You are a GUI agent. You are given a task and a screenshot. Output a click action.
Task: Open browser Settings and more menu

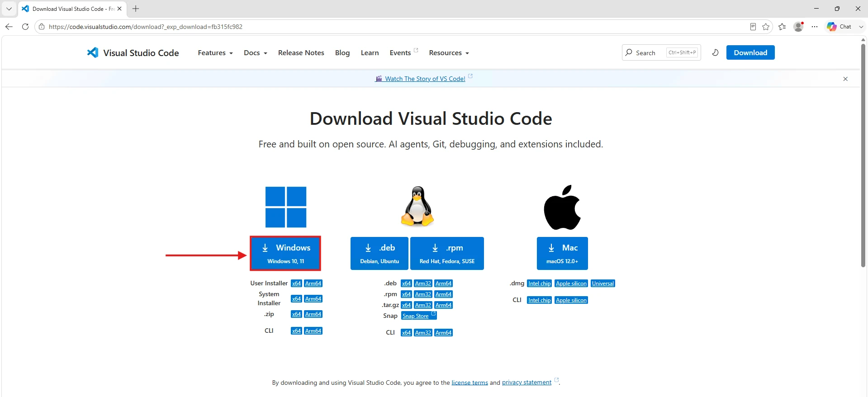815,27
